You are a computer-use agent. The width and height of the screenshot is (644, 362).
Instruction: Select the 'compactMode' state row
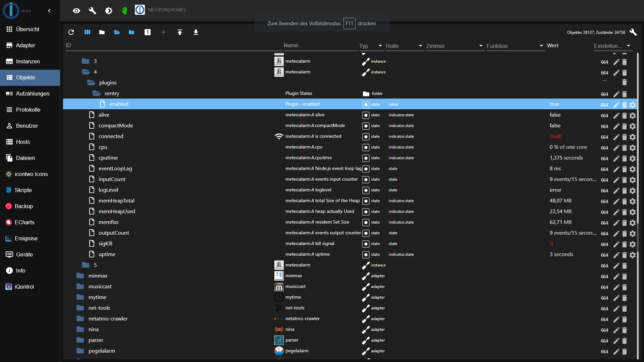tap(350, 125)
